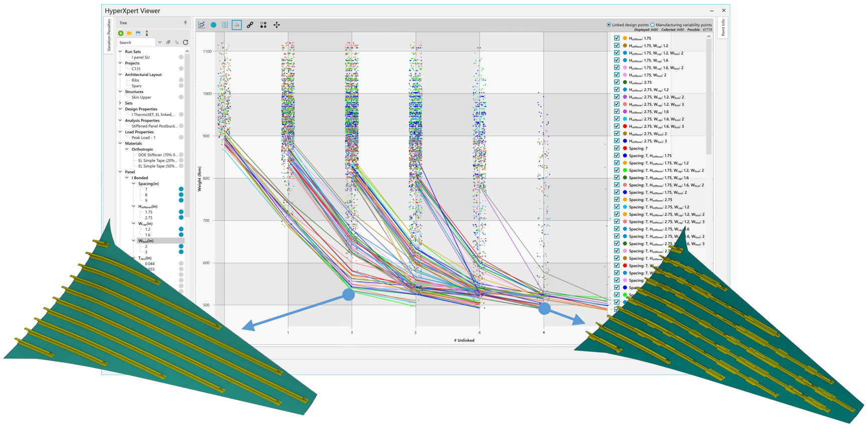Close the HyperXpert Viewer window
The width and height of the screenshot is (868, 432).
(x=724, y=11)
